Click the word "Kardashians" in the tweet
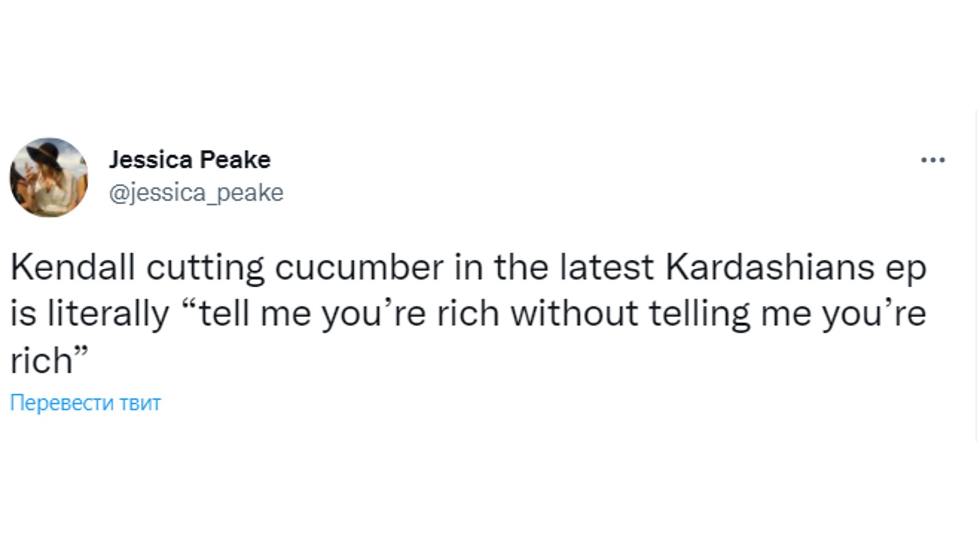 coord(769,267)
